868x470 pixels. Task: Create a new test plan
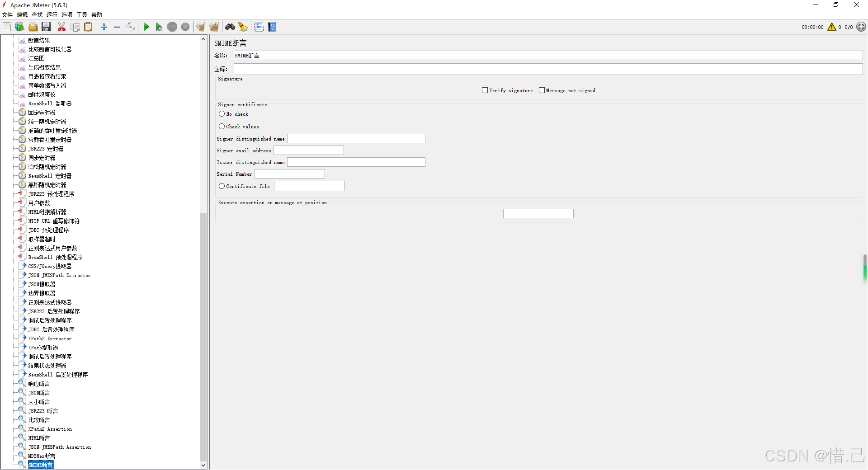click(7, 27)
